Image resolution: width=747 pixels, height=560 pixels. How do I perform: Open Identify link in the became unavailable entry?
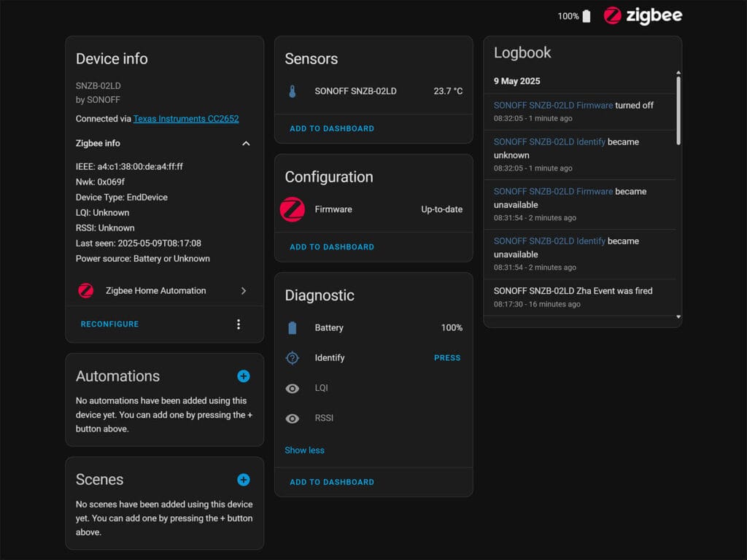click(549, 241)
